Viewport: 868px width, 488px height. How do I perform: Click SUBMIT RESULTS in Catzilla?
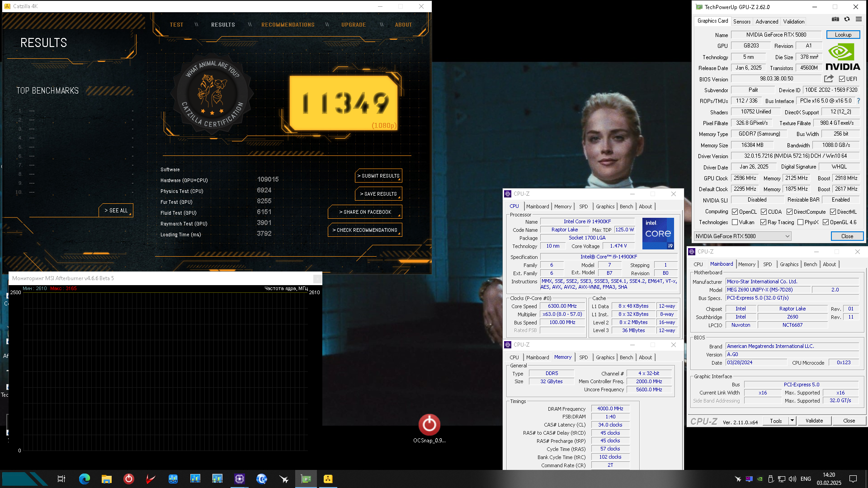(x=379, y=176)
